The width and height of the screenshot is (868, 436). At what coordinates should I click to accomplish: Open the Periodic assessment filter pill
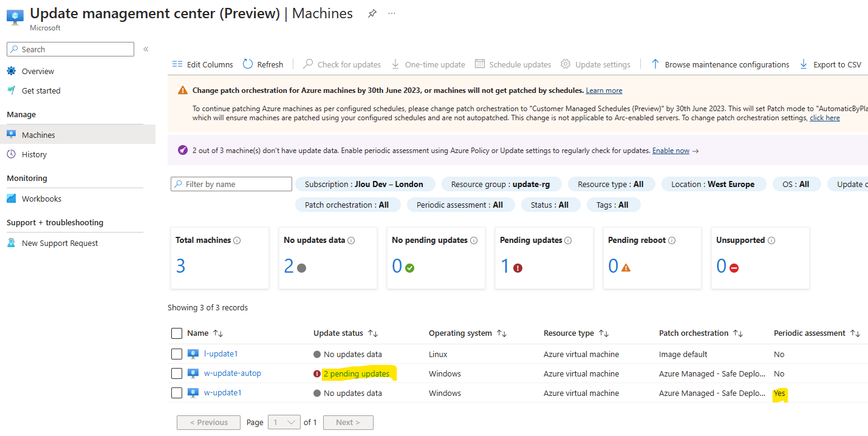[x=460, y=205]
